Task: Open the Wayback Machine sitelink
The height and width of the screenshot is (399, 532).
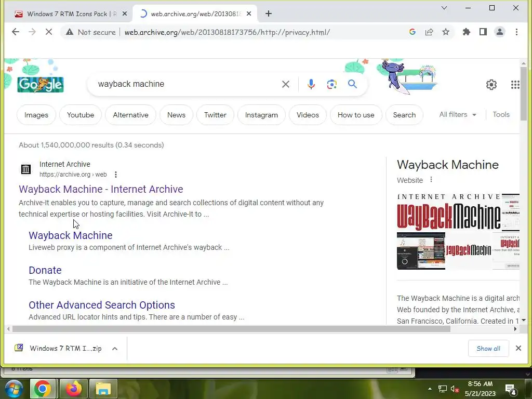Action: 71,235
